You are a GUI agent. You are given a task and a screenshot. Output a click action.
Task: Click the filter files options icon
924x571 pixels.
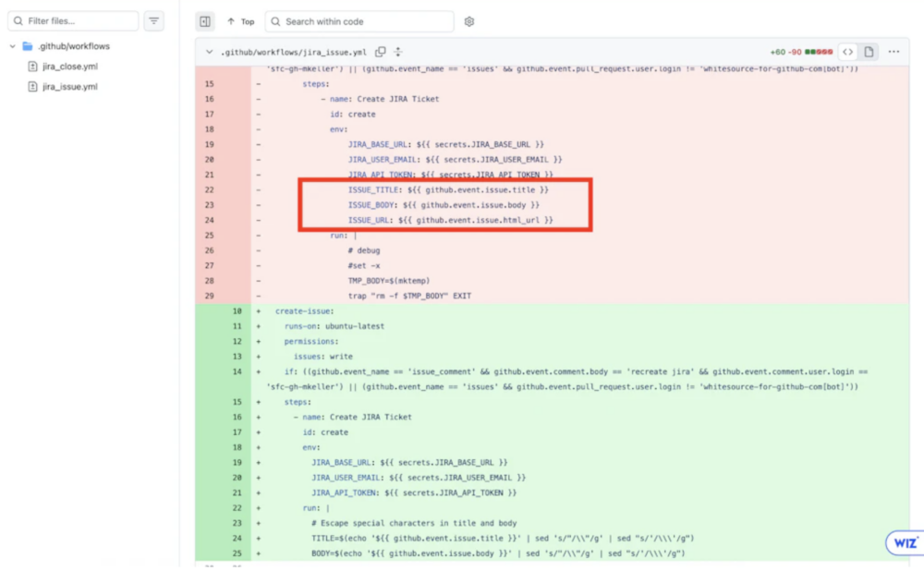pos(153,21)
